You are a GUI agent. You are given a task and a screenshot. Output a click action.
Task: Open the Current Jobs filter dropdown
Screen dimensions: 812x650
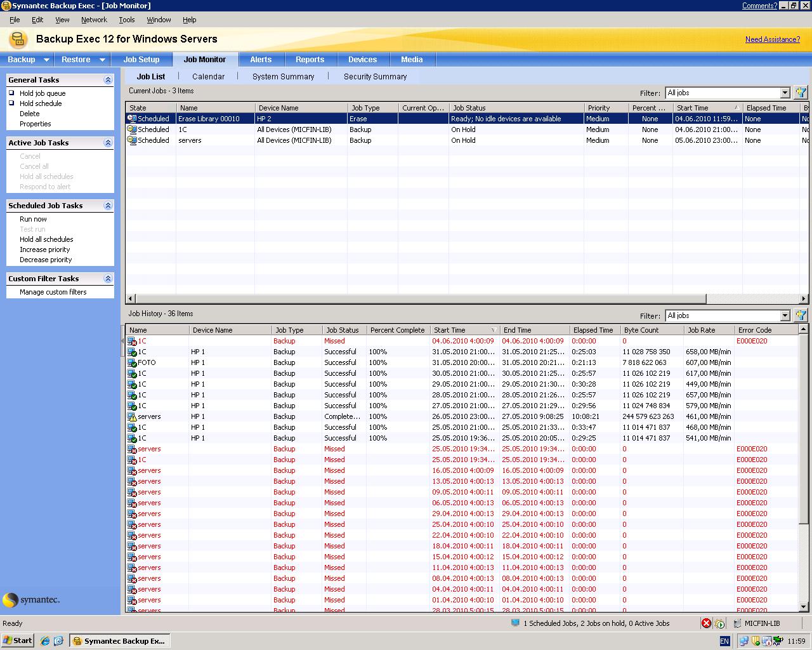pos(785,93)
